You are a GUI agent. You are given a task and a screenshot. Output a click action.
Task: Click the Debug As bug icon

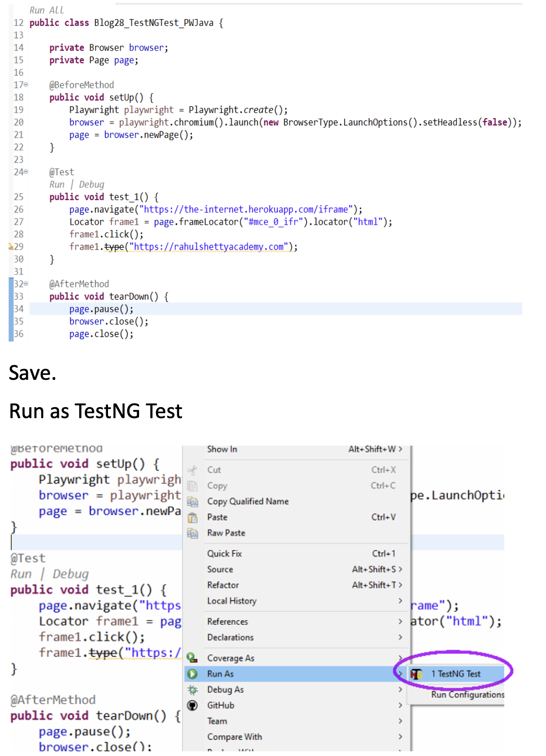(x=193, y=690)
